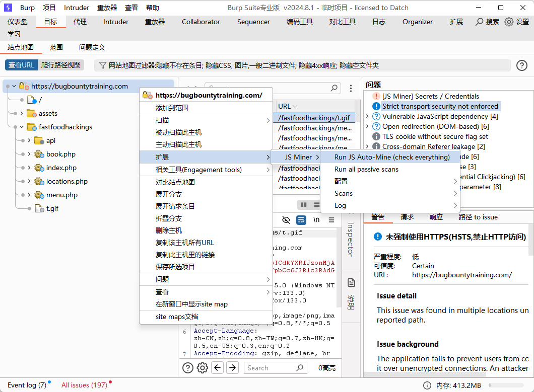Viewport: 534px width, 392px height.
Task: Expand Vulnerable JavaScript dependency issue group
Action: tap(367, 116)
